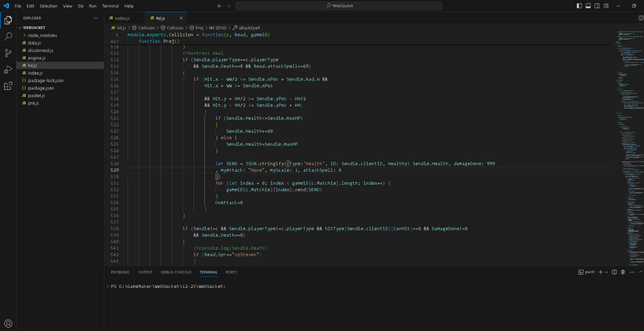Go forward using the navigation arrow
Viewport: 644px width, 331px height.
[229, 6]
